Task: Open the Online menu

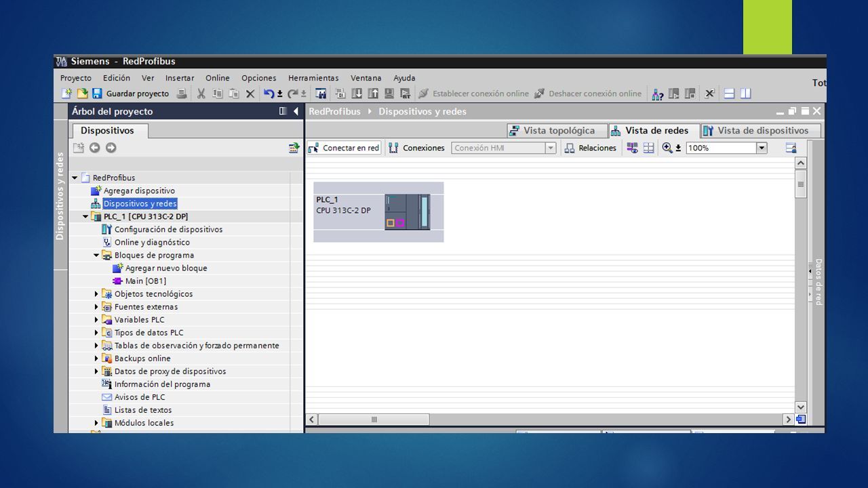Action: (x=218, y=78)
